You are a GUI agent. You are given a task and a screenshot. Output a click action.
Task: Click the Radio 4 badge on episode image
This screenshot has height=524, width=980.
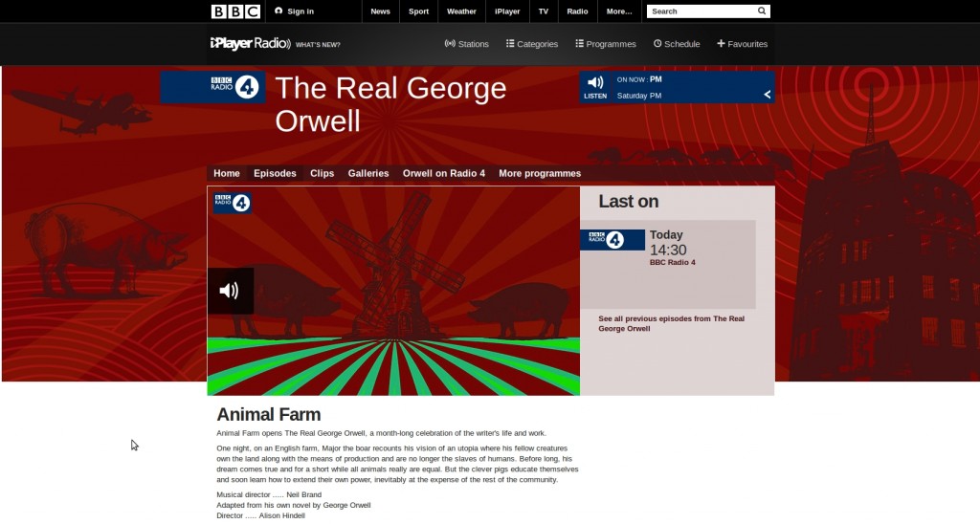(232, 203)
